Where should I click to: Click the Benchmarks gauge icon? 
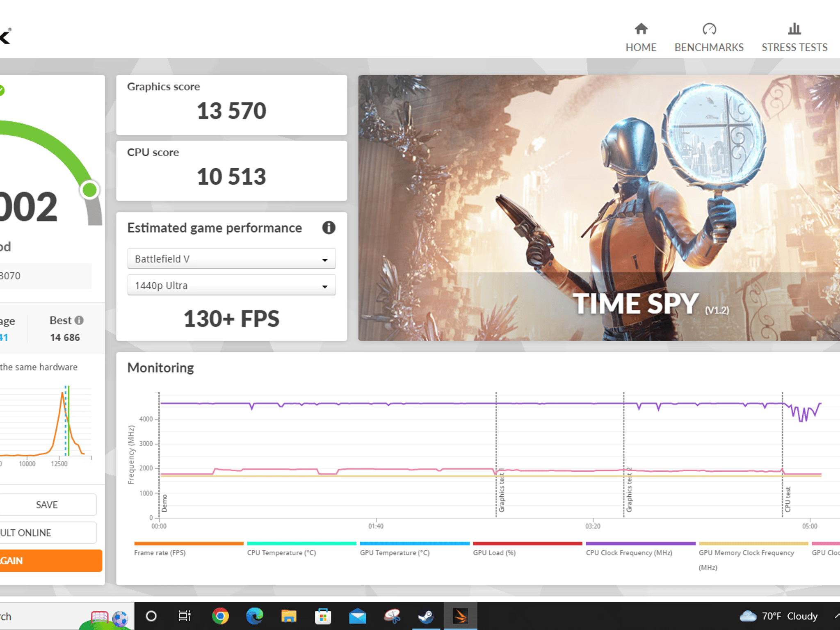(709, 29)
